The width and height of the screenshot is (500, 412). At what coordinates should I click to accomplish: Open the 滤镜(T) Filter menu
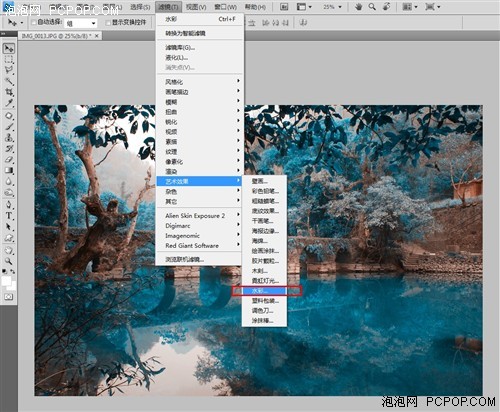click(x=168, y=7)
